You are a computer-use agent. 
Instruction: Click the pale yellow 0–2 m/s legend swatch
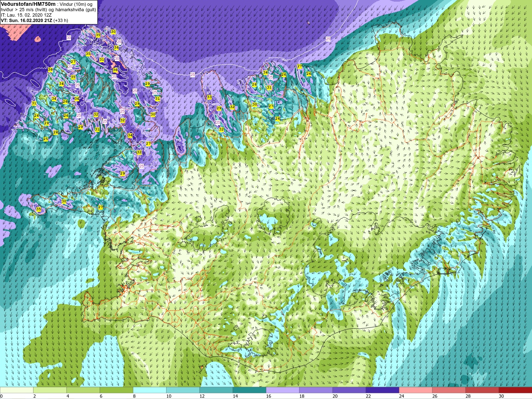click(17, 390)
